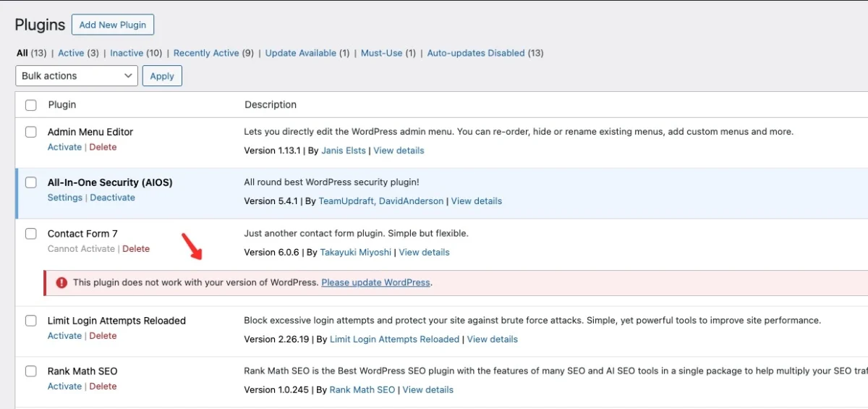View details for Admin Menu Editor

click(x=399, y=151)
